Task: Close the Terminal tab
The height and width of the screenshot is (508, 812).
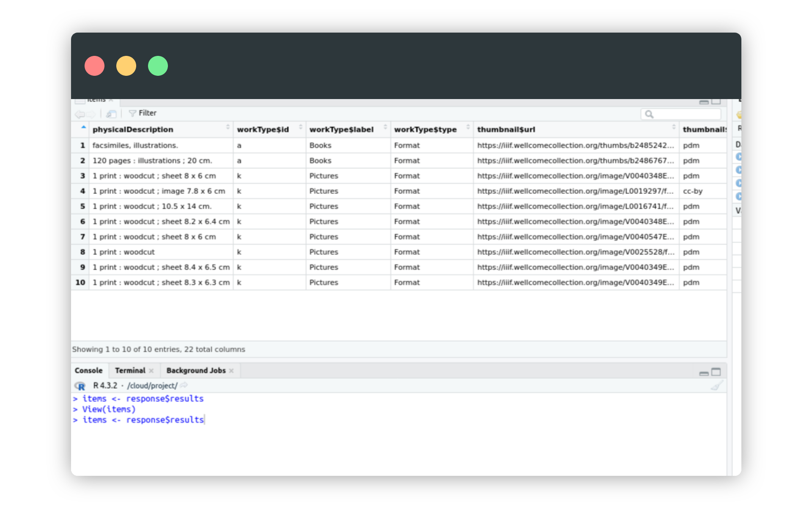Action: [151, 371]
